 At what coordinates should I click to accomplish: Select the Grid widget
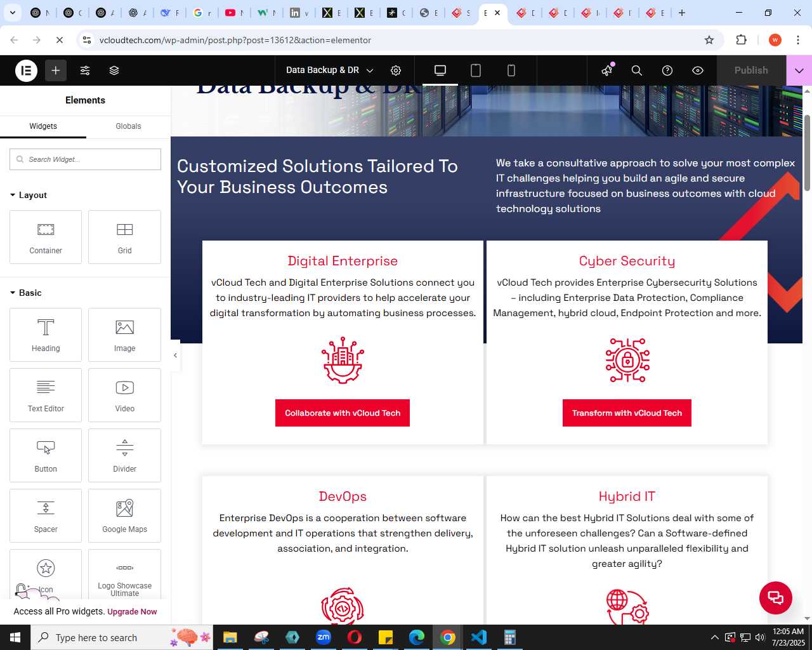[x=124, y=237]
